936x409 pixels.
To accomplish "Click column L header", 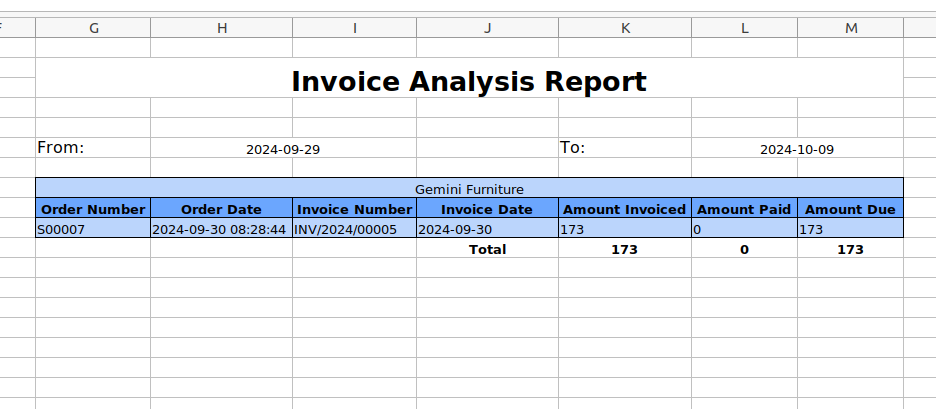I will pos(744,28).
